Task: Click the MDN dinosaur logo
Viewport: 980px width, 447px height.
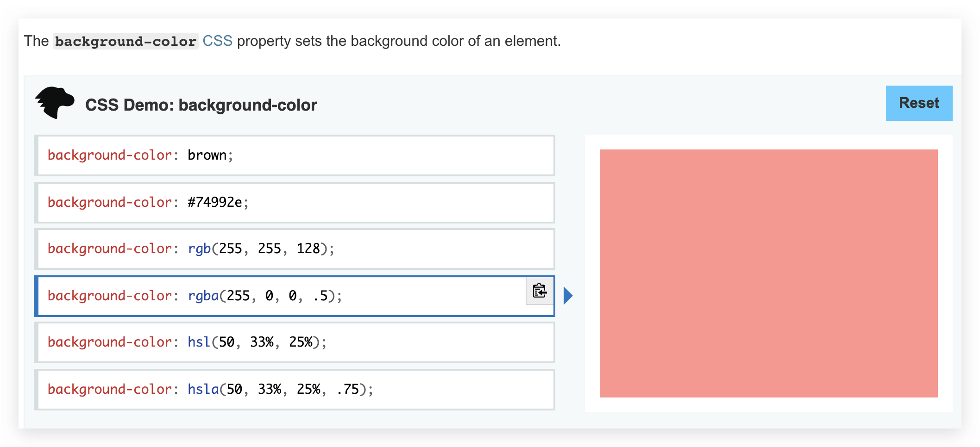Action: pyautogui.click(x=55, y=103)
